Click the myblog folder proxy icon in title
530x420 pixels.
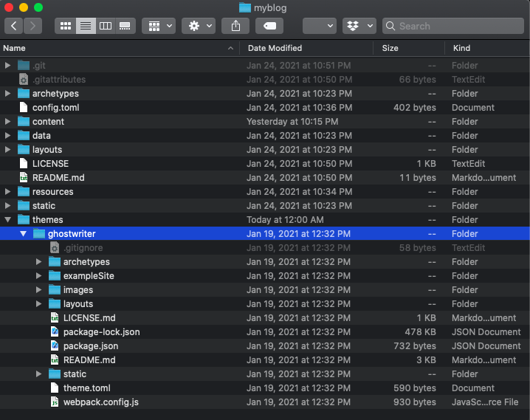[x=245, y=7]
